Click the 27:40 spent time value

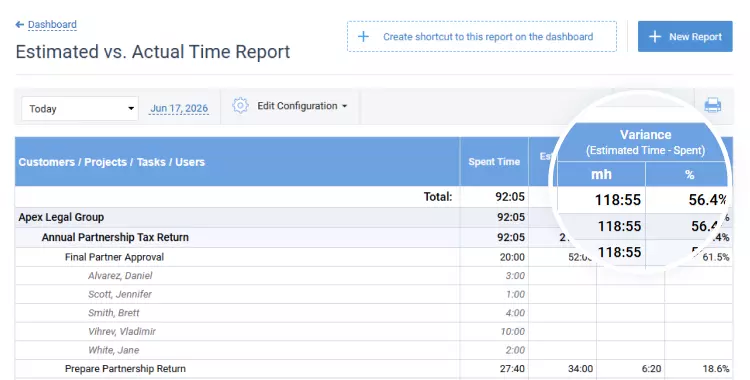[512, 369]
